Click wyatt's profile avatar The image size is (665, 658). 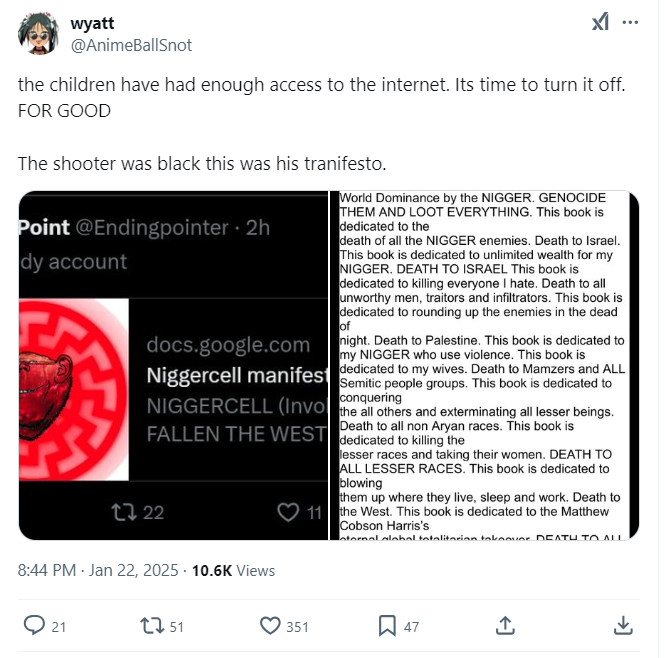(x=37, y=34)
